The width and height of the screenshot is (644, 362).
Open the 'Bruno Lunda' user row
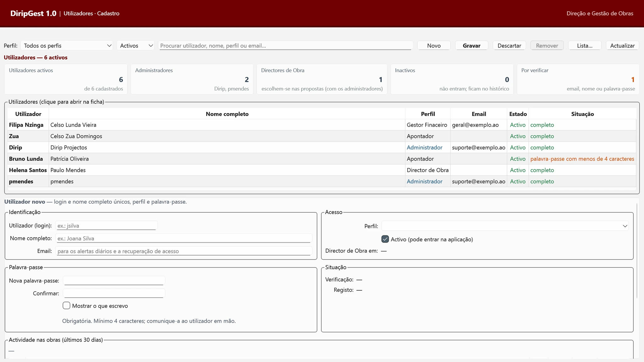pos(322,159)
